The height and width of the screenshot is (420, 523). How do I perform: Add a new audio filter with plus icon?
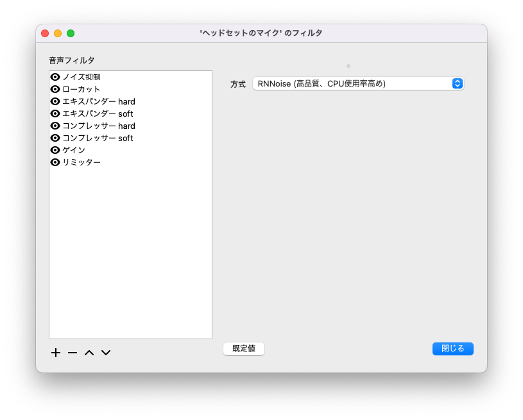56,353
